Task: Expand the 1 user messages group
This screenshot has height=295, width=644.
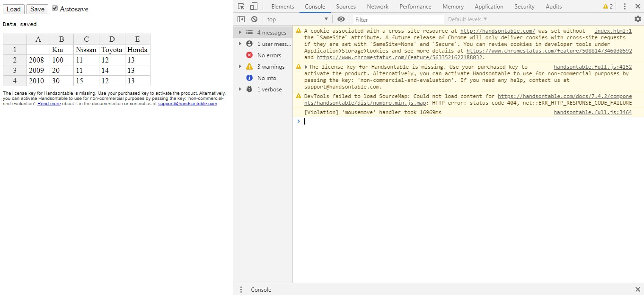Action: (x=240, y=44)
